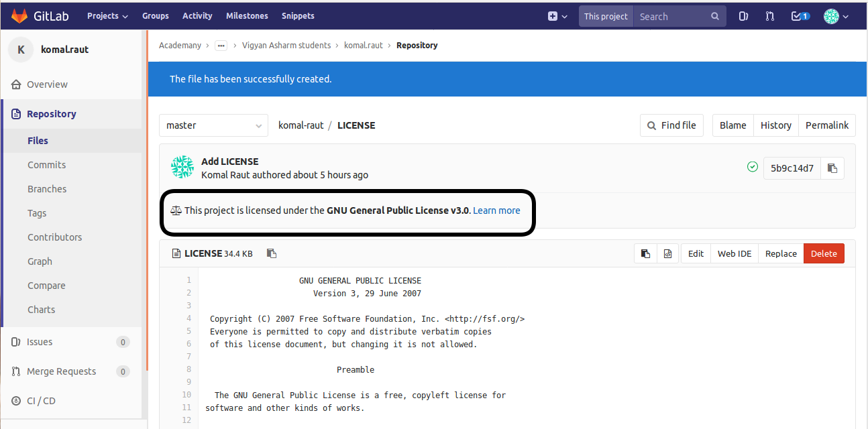Click the Permalink button
This screenshot has width=868, height=429.
[826, 125]
